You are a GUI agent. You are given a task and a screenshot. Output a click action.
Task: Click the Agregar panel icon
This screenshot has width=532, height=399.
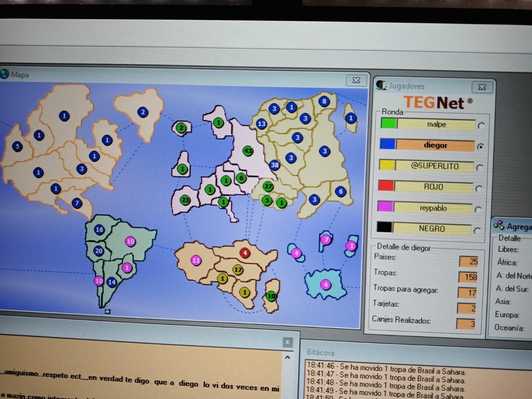pos(499,225)
